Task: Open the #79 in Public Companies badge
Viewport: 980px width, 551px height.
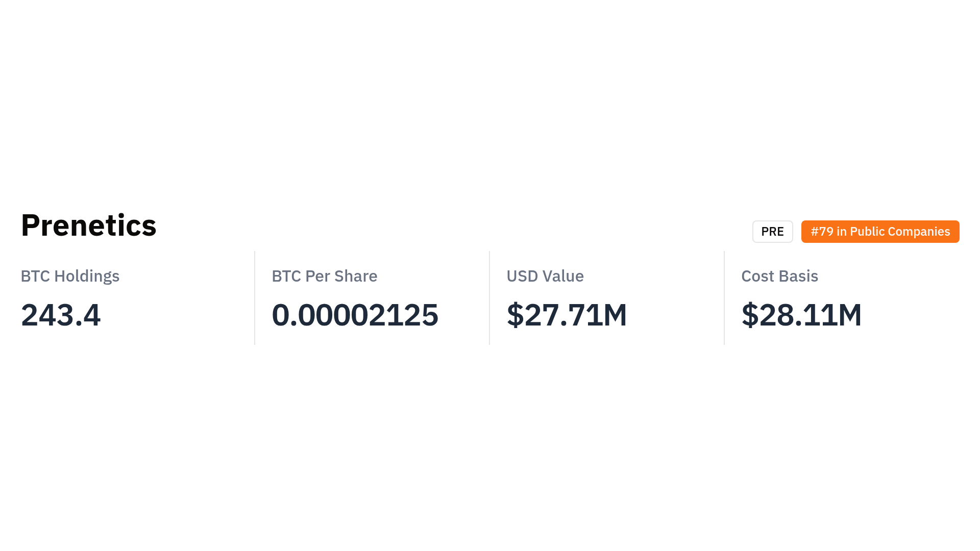Action: pos(880,232)
